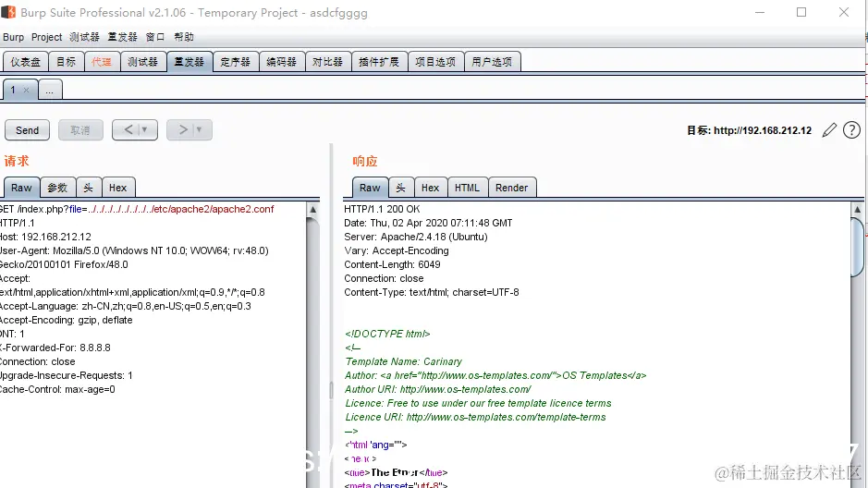The height and width of the screenshot is (488, 868).
Task: Open the 用户选项 tab
Action: coord(492,61)
